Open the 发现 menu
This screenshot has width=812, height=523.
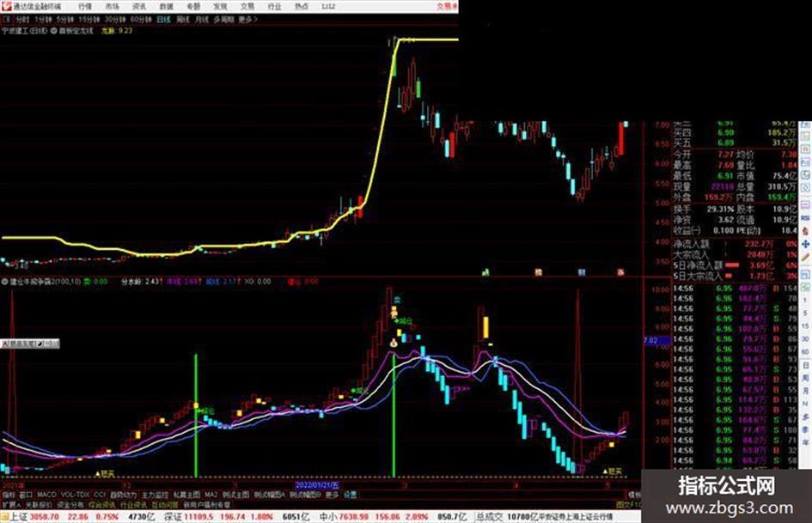(220, 6)
